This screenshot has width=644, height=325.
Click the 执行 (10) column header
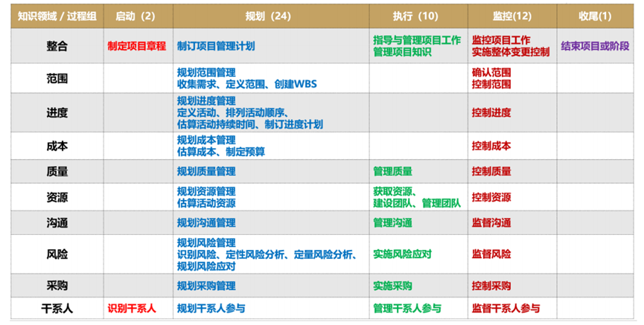pyautogui.click(x=418, y=16)
